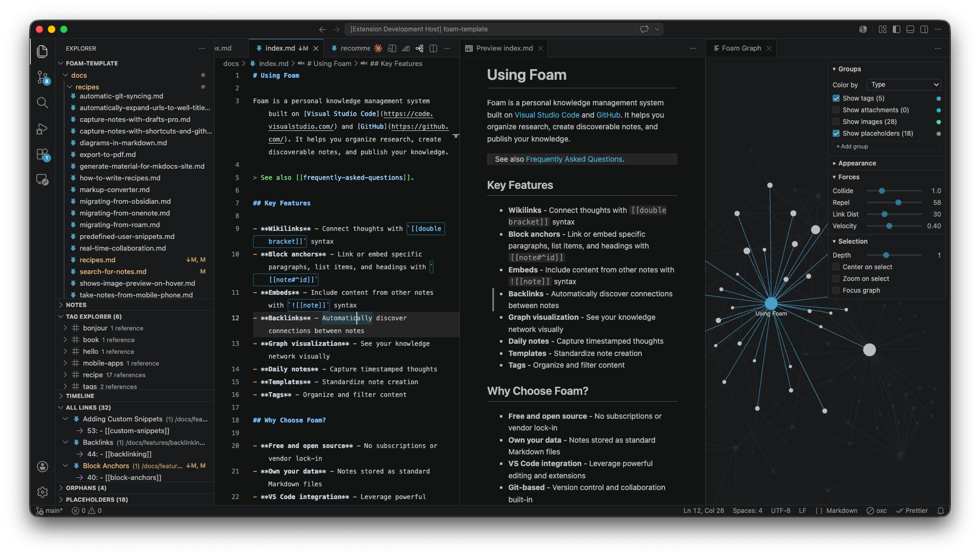Toggle Show tags (5) checkbox
Screen dimensions: 980x556
click(x=836, y=98)
